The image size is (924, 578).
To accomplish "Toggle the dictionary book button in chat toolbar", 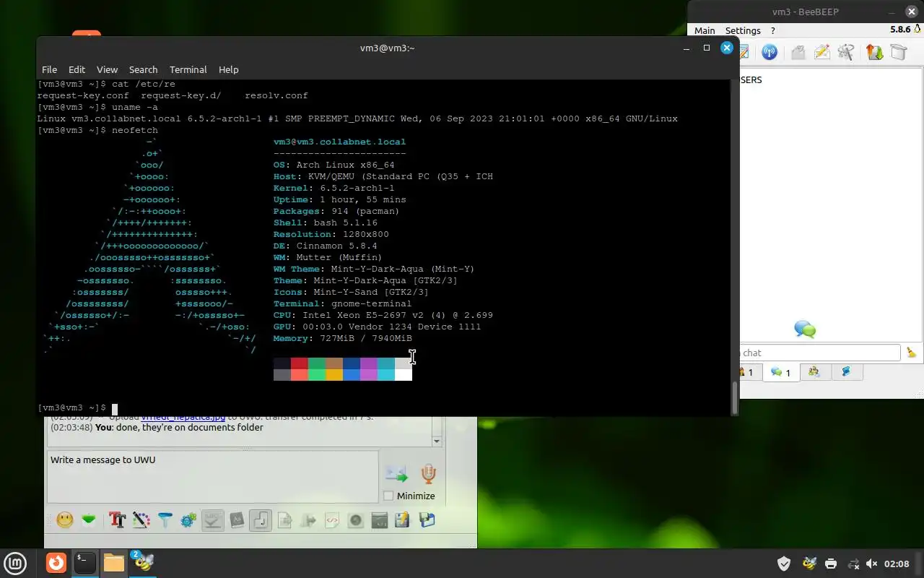I will (x=237, y=520).
